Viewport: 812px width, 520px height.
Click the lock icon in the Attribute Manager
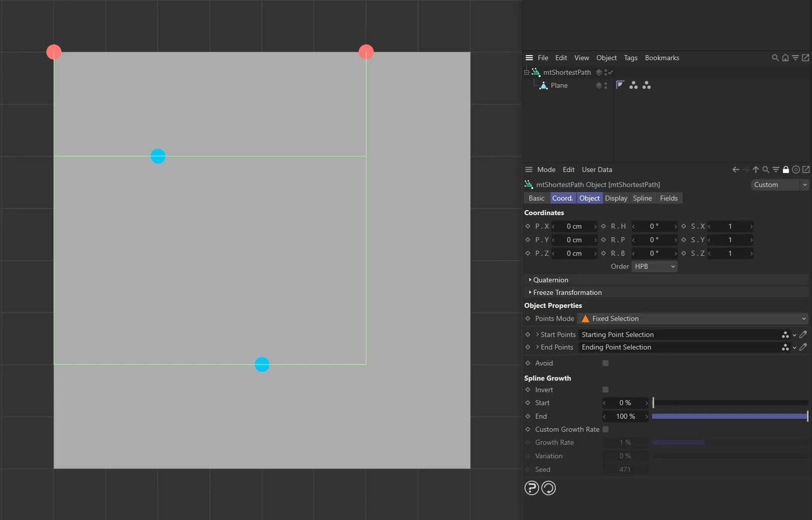tap(785, 169)
